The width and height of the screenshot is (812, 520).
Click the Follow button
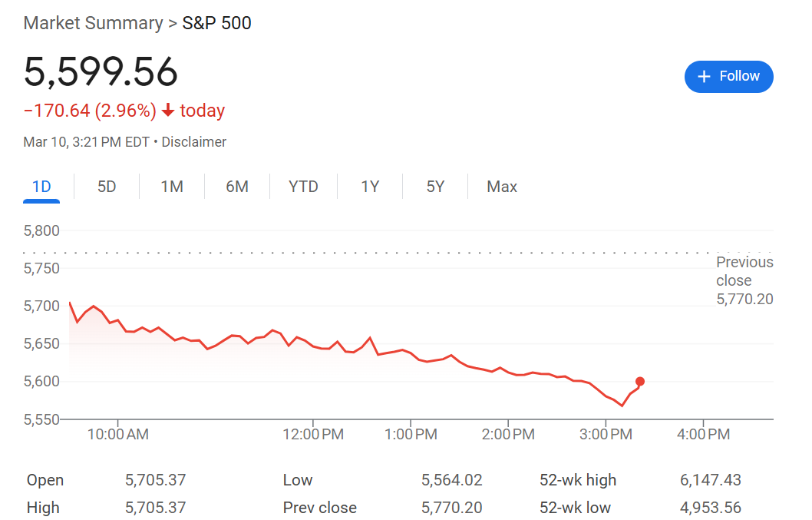coord(728,77)
